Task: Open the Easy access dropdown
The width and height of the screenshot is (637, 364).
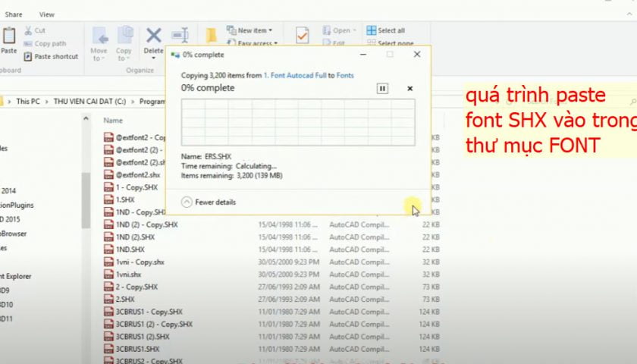Action: coord(253,43)
